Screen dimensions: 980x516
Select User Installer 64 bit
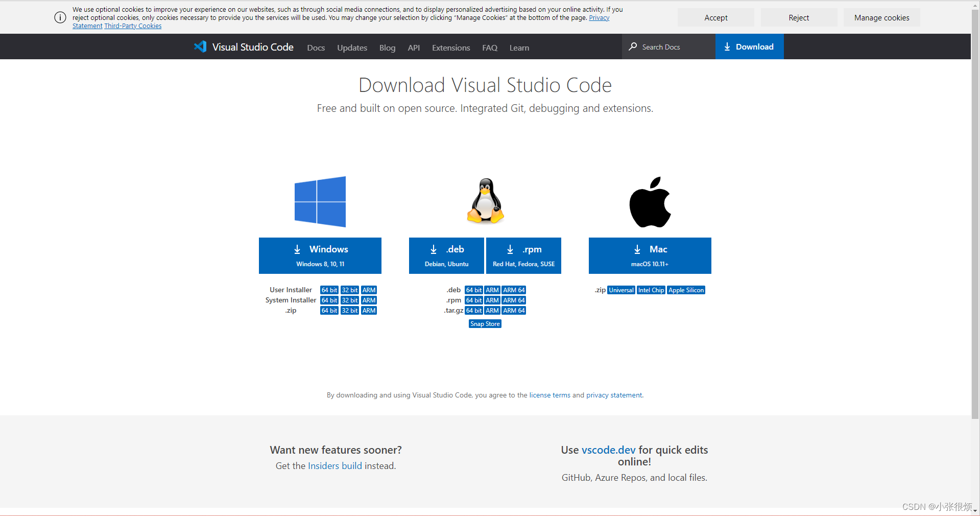pos(329,290)
